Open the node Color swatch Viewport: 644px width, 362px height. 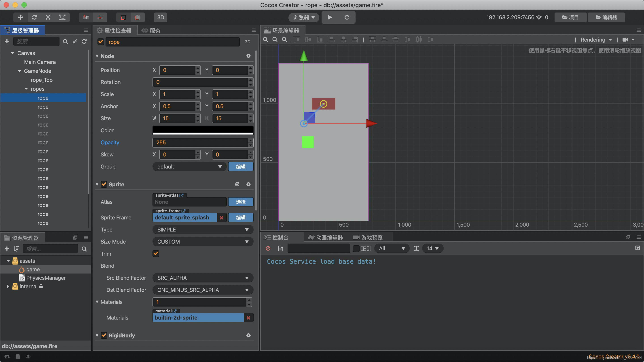(x=203, y=130)
